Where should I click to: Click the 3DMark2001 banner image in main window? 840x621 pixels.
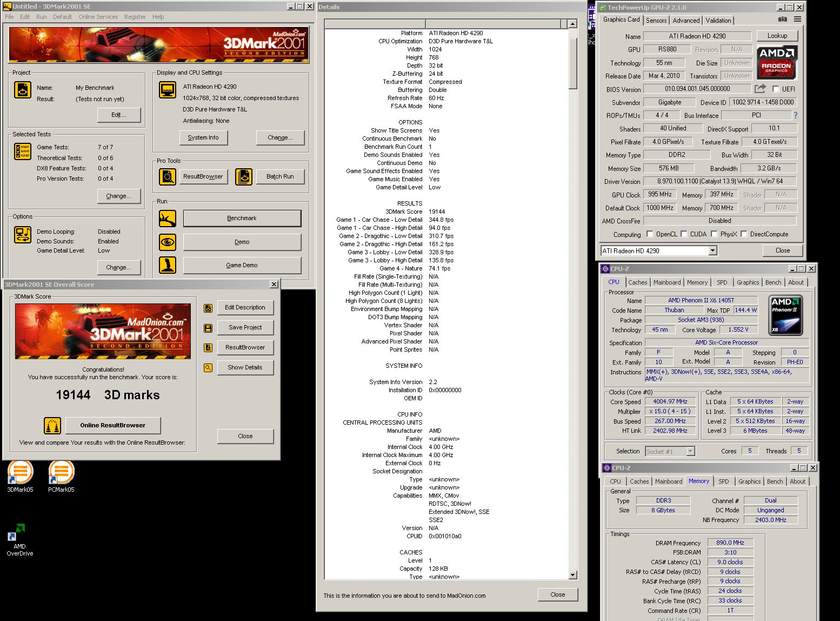[159, 44]
